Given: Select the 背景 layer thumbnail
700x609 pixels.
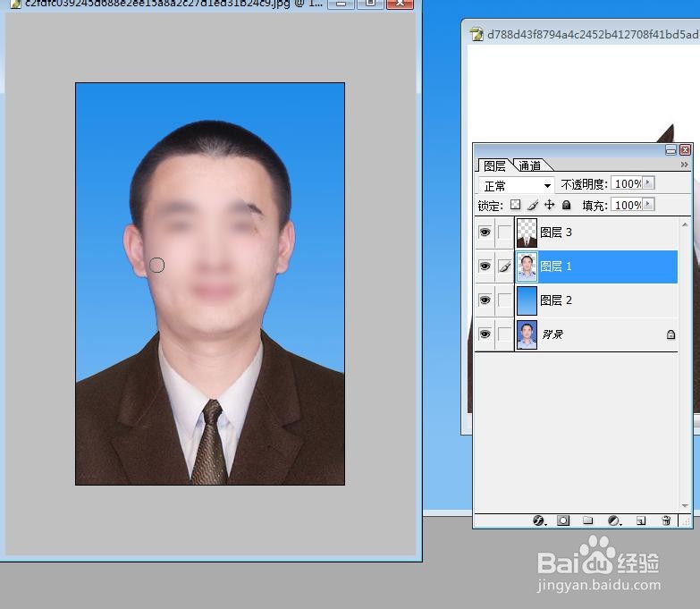Looking at the screenshot, I should (x=527, y=334).
